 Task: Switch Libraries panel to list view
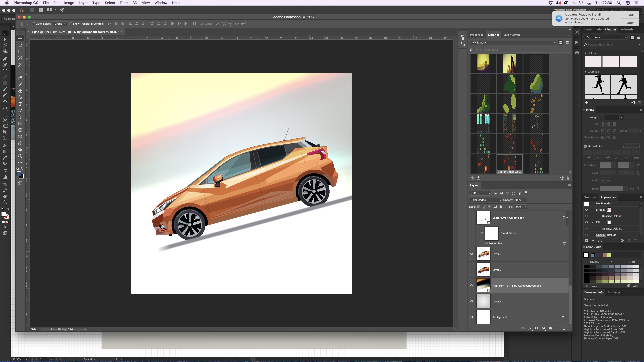pyautogui.click(x=567, y=43)
